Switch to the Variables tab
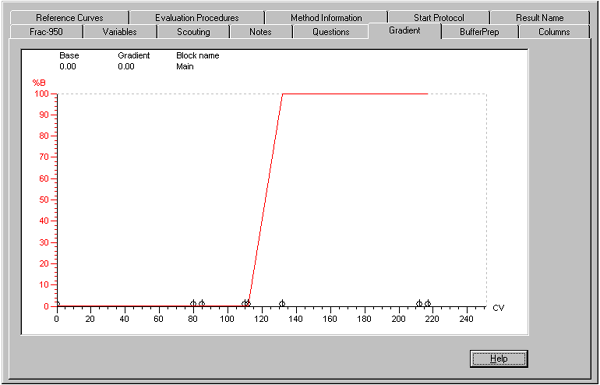This screenshot has height=385, width=600. [x=120, y=32]
